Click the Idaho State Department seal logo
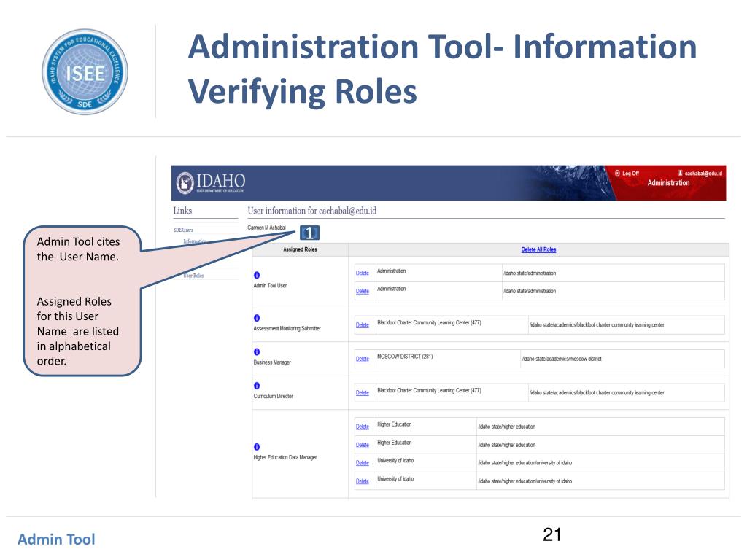 pyautogui.click(x=185, y=182)
